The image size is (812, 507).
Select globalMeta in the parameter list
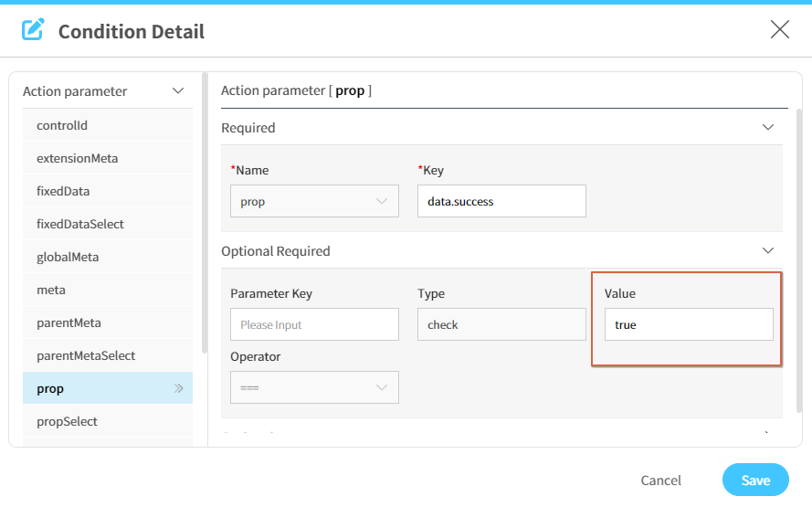(108, 257)
